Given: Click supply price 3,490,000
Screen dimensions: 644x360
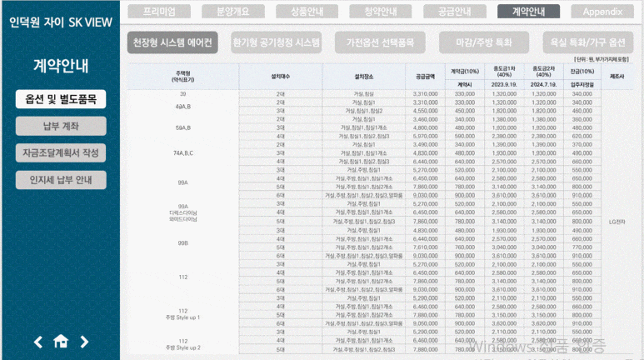Looking at the screenshot, I should [425, 145].
